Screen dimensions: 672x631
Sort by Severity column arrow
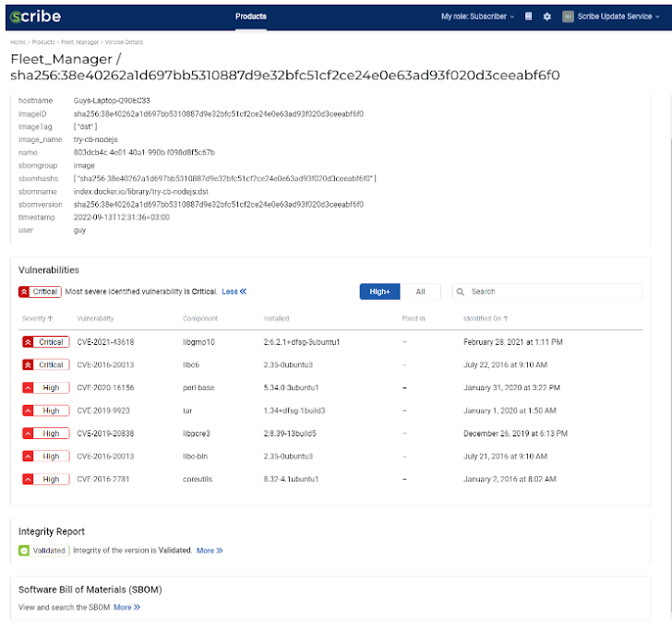pyautogui.click(x=50, y=318)
